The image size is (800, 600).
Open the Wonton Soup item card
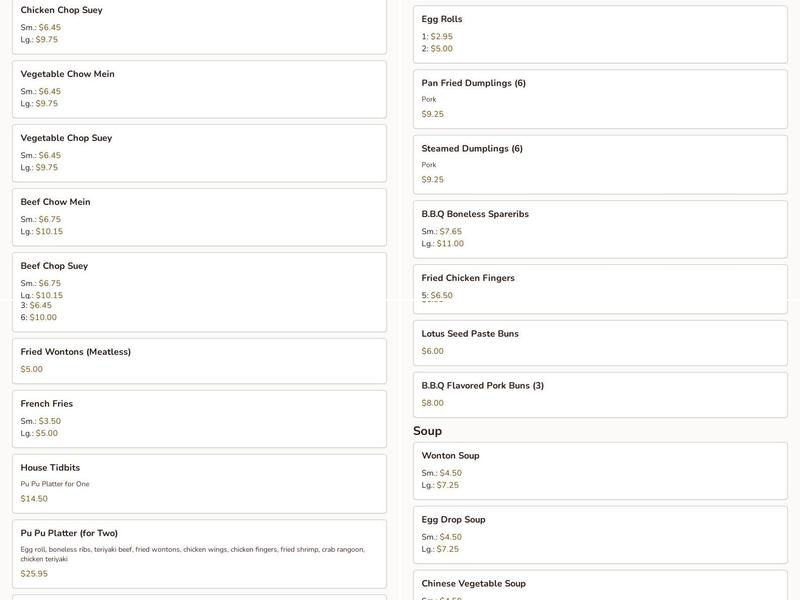600,471
